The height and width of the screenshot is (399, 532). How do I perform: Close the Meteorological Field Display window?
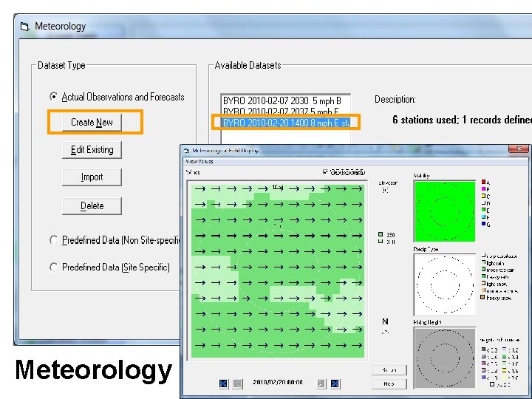tap(519, 149)
